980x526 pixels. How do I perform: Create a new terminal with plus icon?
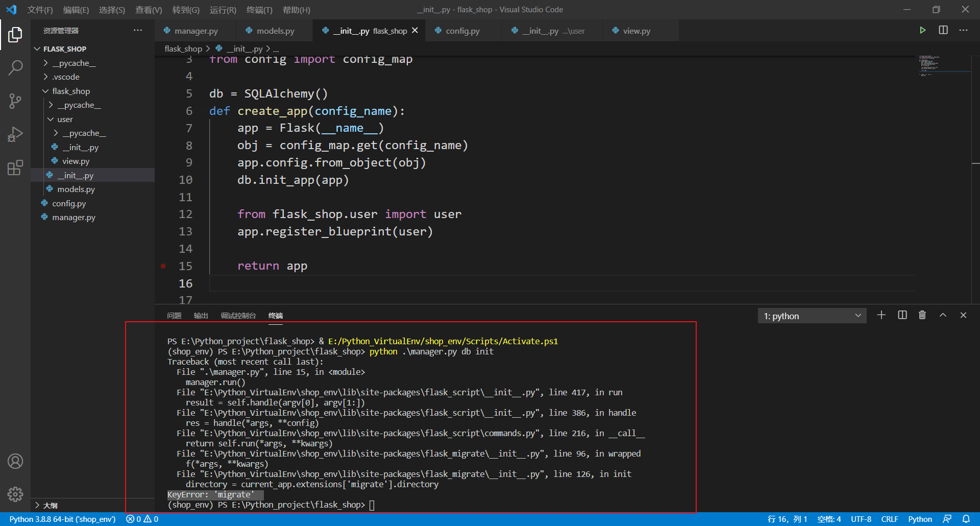[x=881, y=315]
